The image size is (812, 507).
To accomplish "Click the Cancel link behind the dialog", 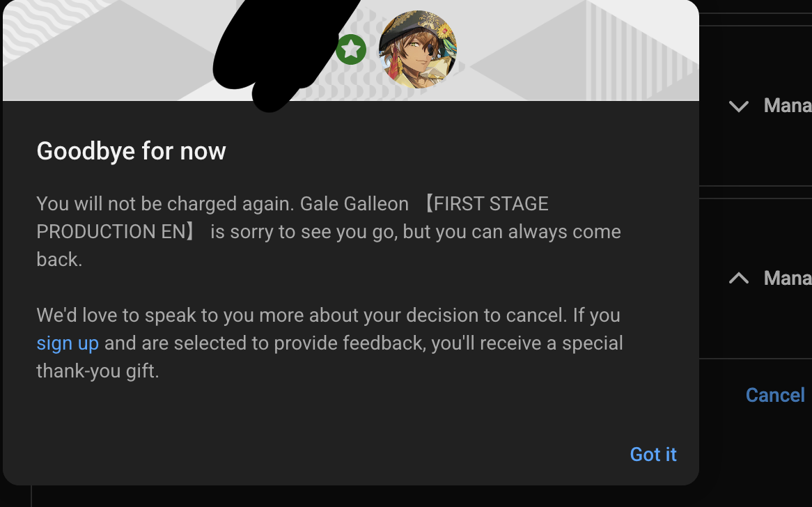I will point(774,395).
